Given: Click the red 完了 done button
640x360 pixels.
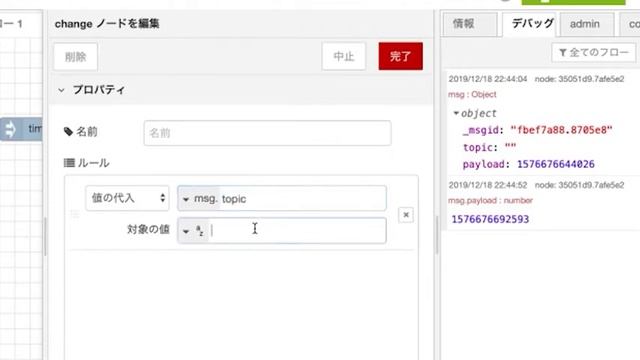Looking at the screenshot, I should [x=400, y=56].
